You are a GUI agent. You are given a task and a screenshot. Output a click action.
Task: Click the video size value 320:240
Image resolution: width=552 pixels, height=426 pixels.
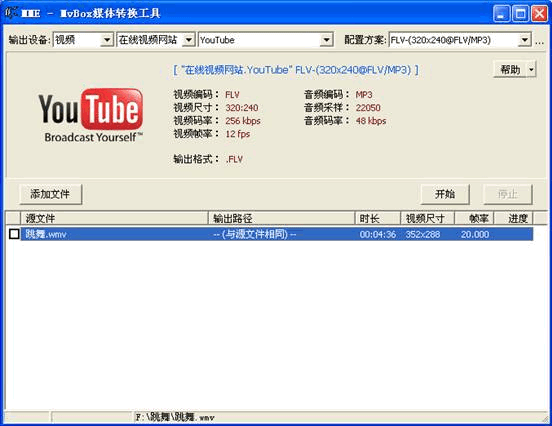tap(242, 108)
